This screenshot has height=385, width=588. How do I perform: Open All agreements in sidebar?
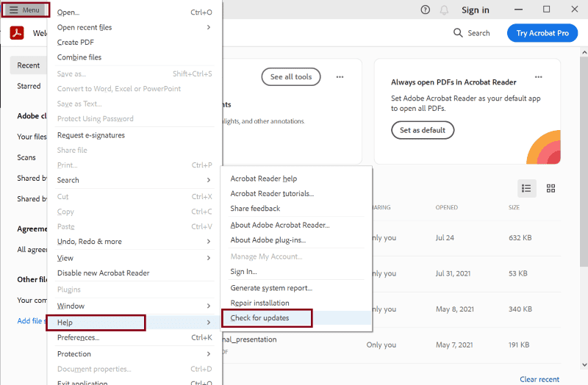[x=32, y=250]
